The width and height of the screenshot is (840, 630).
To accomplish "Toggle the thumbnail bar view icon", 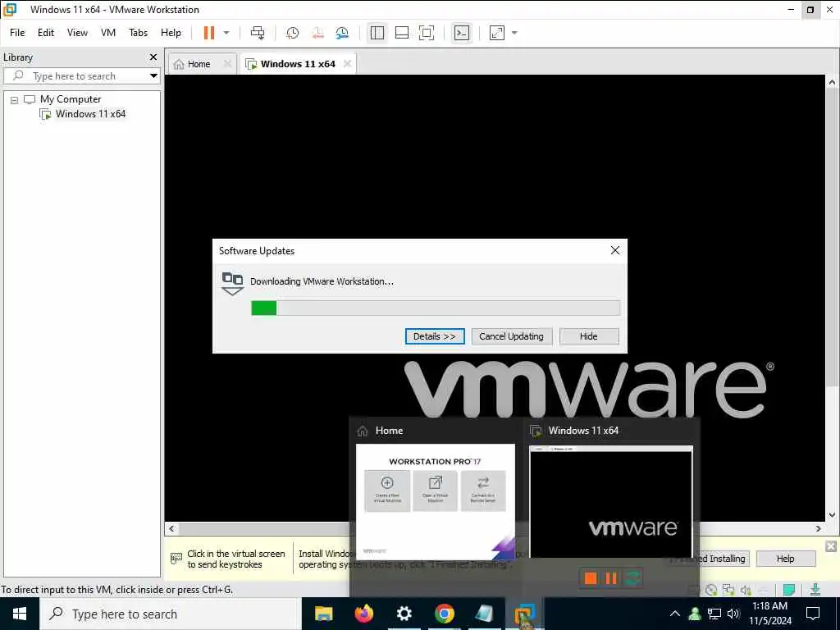I will pos(402,33).
